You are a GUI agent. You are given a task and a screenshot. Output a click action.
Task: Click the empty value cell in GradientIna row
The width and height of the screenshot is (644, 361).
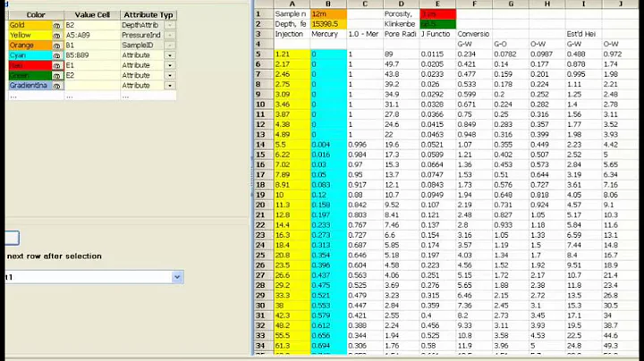click(x=92, y=86)
